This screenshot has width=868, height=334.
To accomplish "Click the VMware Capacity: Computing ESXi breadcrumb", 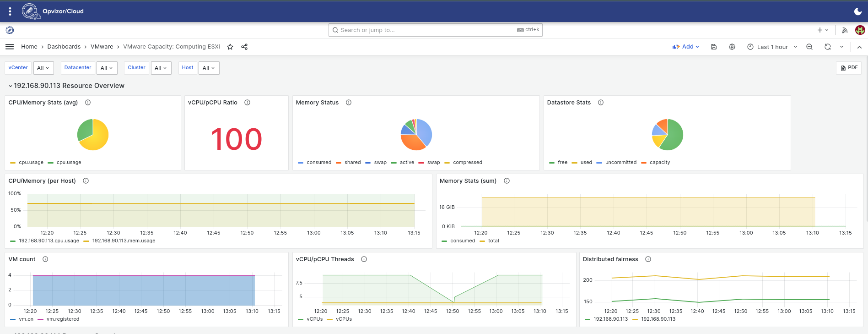I will click(x=172, y=47).
